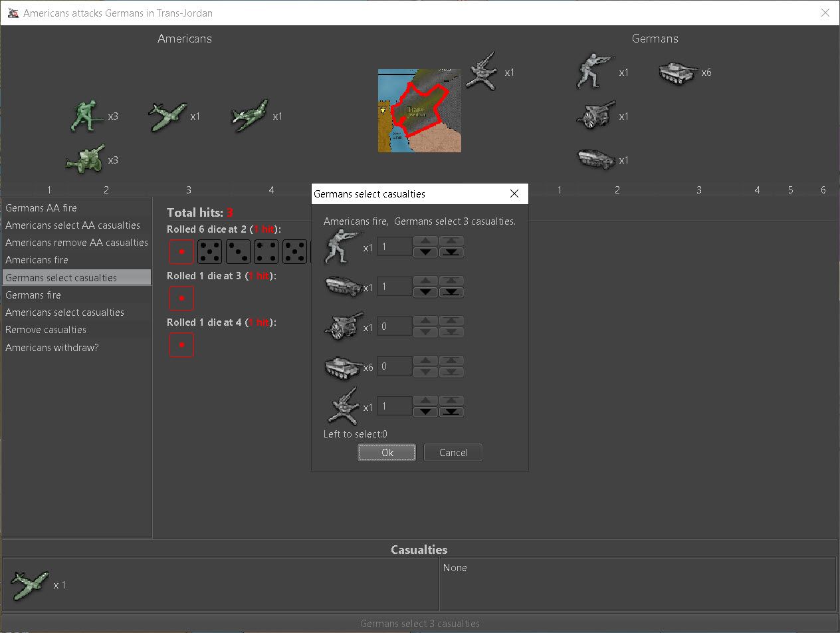Click the American fighter in bottom Casualties panel
Viewport: 840px width, 633px height.
pyautogui.click(x=30, y=585)
